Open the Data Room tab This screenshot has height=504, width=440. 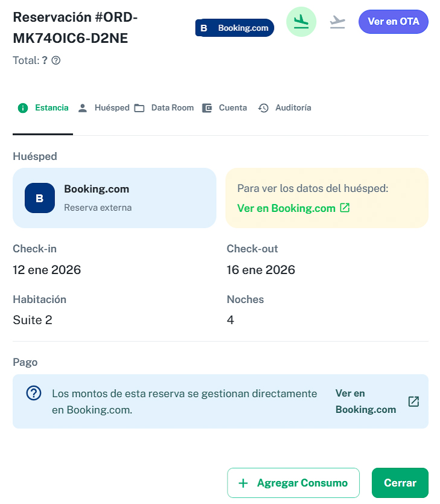[x=164, y=108]
